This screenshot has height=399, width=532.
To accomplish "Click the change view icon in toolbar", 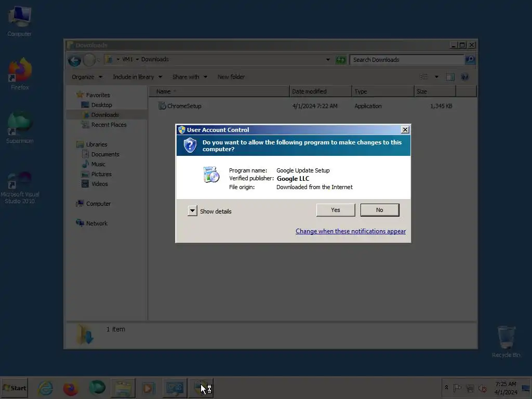I will 424,77.
